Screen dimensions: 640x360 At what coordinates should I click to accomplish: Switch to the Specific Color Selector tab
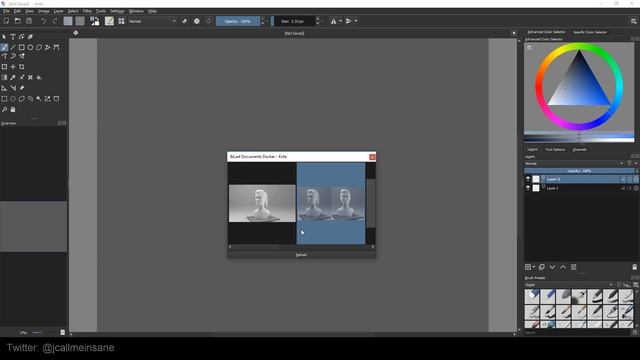(x=590, y=32)
